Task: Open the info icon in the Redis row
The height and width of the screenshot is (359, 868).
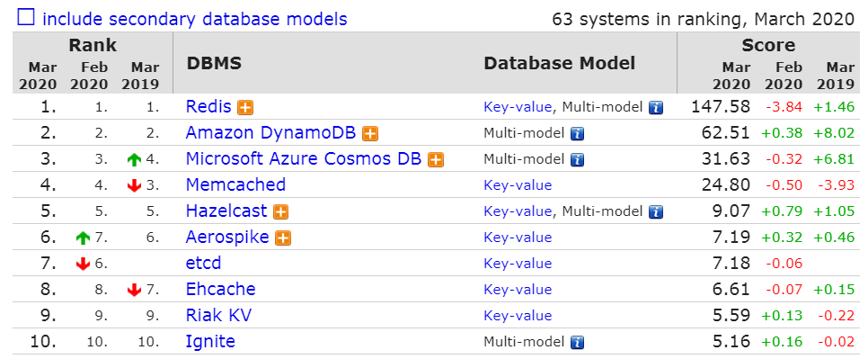Action: point(656,107)
